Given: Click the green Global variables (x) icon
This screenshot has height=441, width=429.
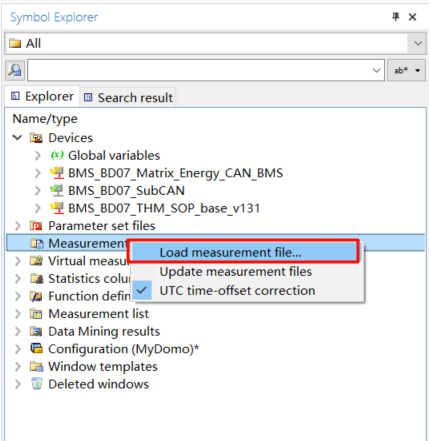Looking at the screenshot, I should [57, 155].
